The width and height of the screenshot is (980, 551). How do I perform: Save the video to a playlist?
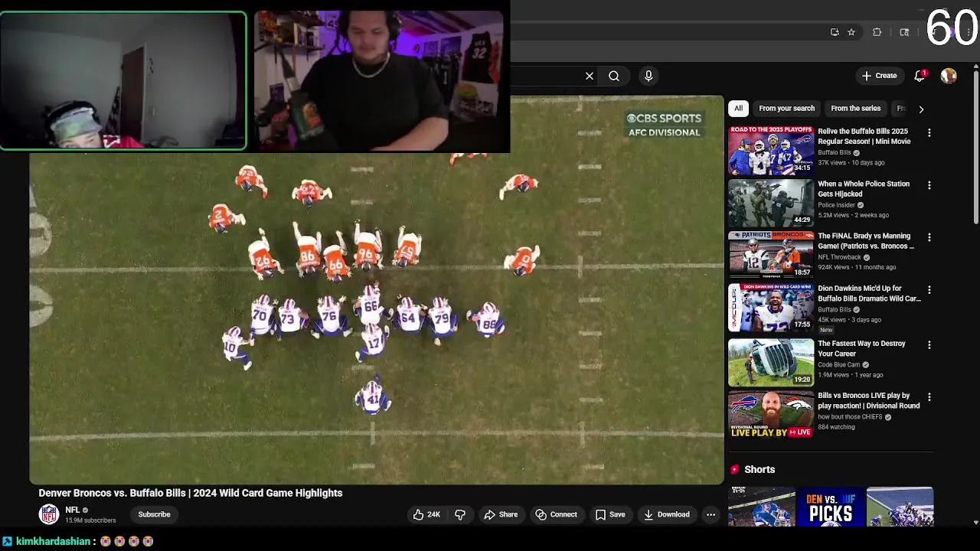[610, 514]
